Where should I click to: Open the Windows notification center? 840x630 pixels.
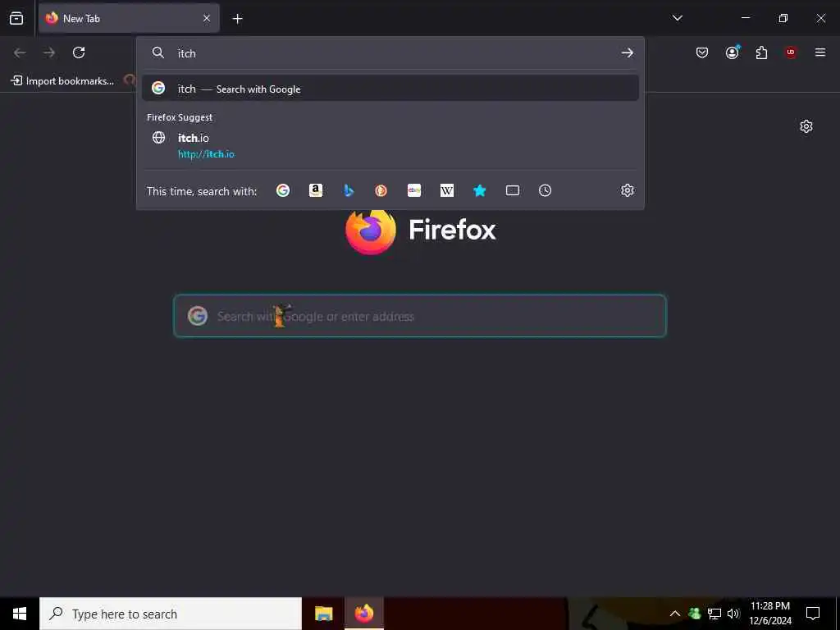click(x=813, y=614)
